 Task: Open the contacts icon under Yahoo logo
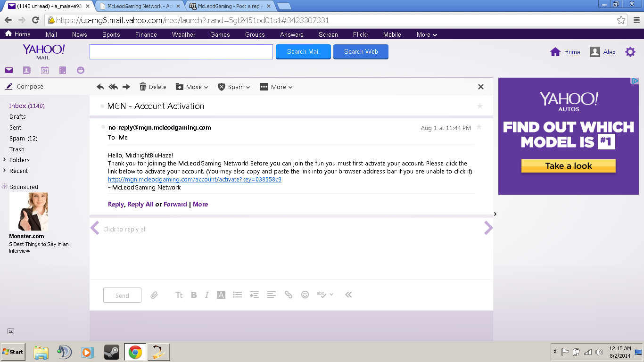pyautogui.click(x=26, y=70)
